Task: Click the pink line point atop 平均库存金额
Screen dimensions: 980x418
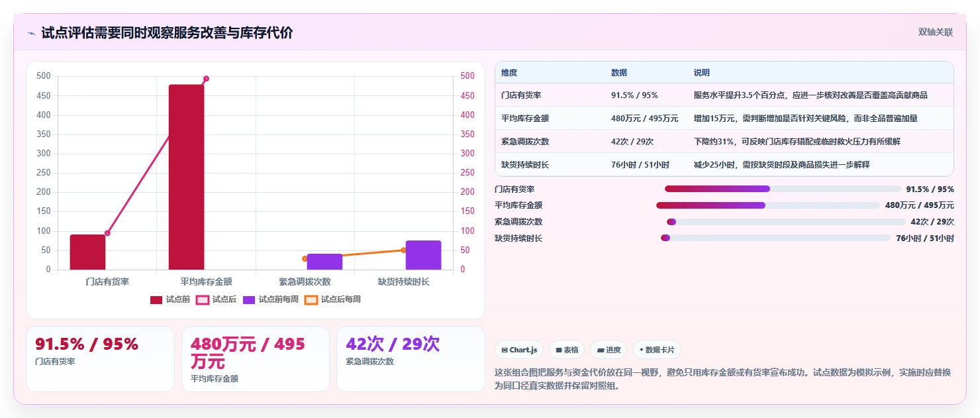Action: point(206,79)
